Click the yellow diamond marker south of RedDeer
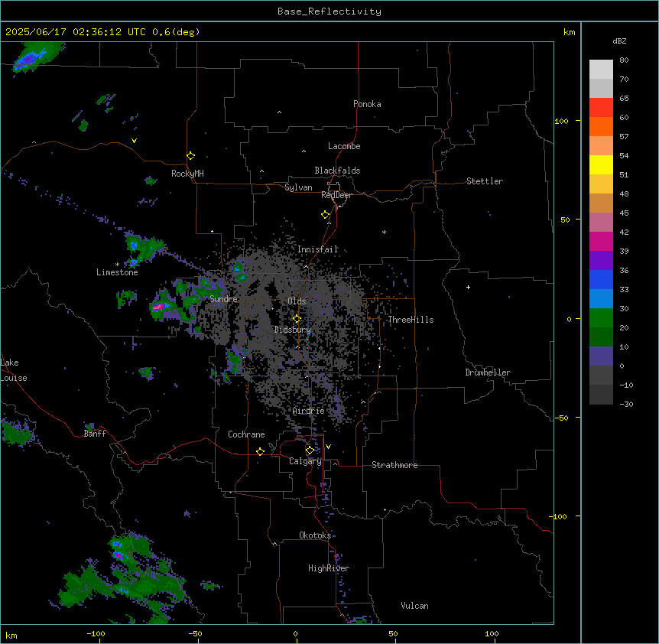The height and width of the screenshot is (644, 659). [x=325, y=215]
